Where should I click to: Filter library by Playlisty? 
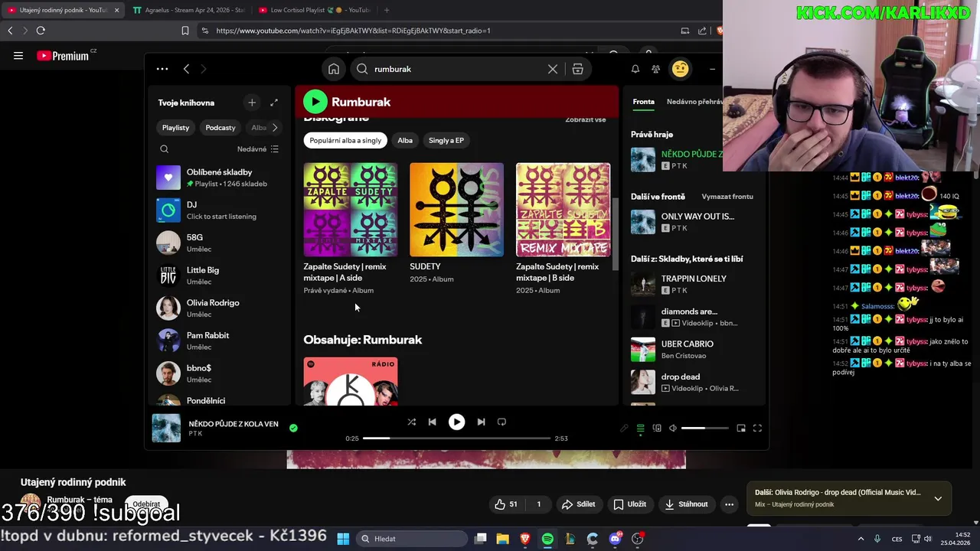[175, 128]
